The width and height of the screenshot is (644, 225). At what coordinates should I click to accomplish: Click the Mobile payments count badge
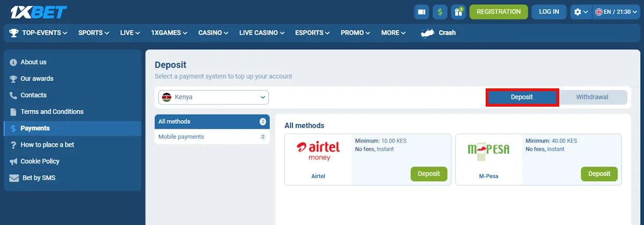[x=263, y=137]
